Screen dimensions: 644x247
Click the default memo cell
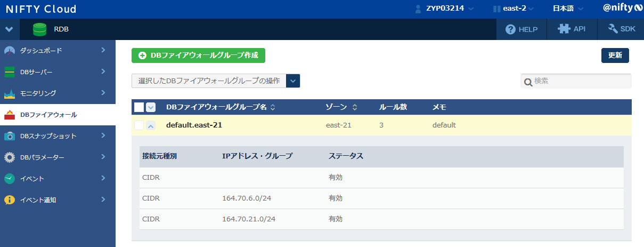tap(444, 125)
